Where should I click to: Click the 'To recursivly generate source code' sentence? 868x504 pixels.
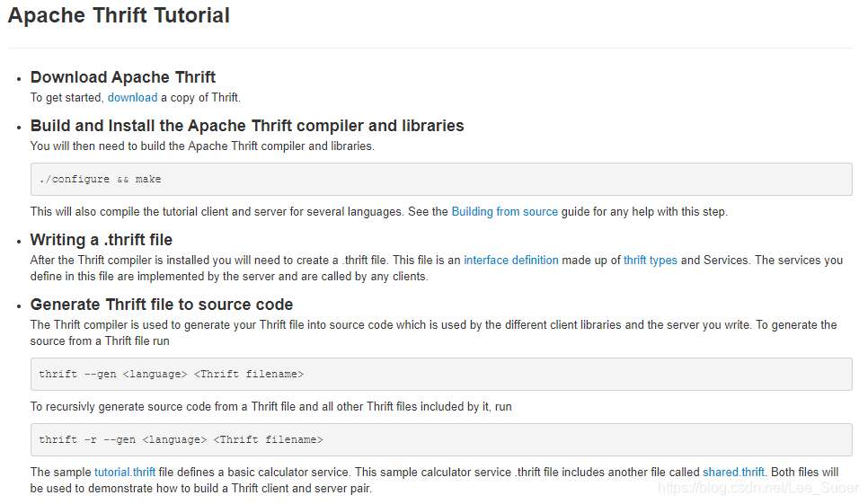point(270,407)
